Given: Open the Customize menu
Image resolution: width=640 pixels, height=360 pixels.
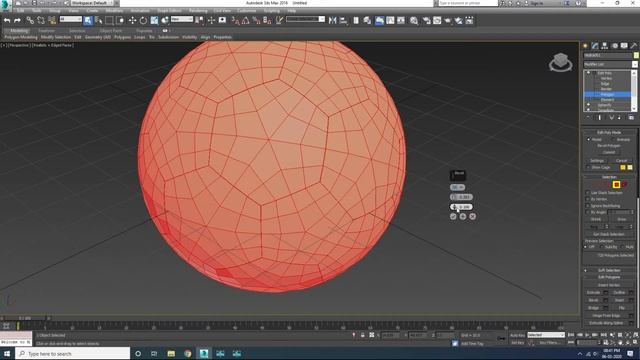Looking at the screenshot, I should pos(247,11).
